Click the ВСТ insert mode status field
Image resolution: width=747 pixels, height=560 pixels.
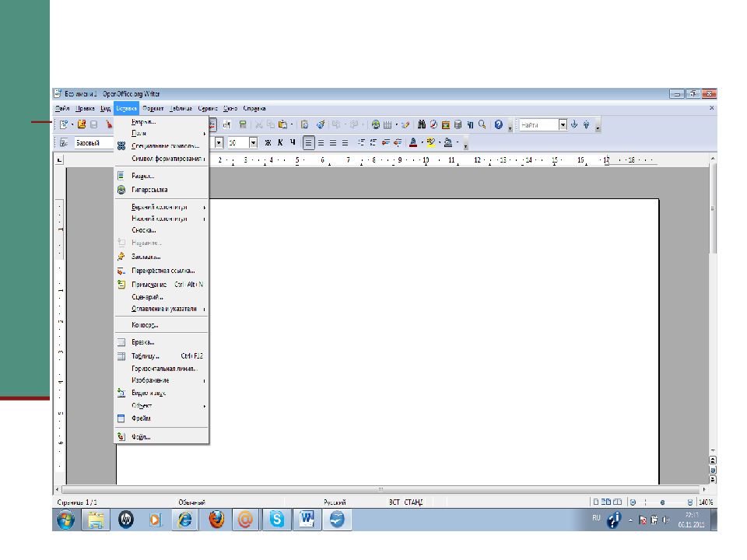tap(395, 502)
